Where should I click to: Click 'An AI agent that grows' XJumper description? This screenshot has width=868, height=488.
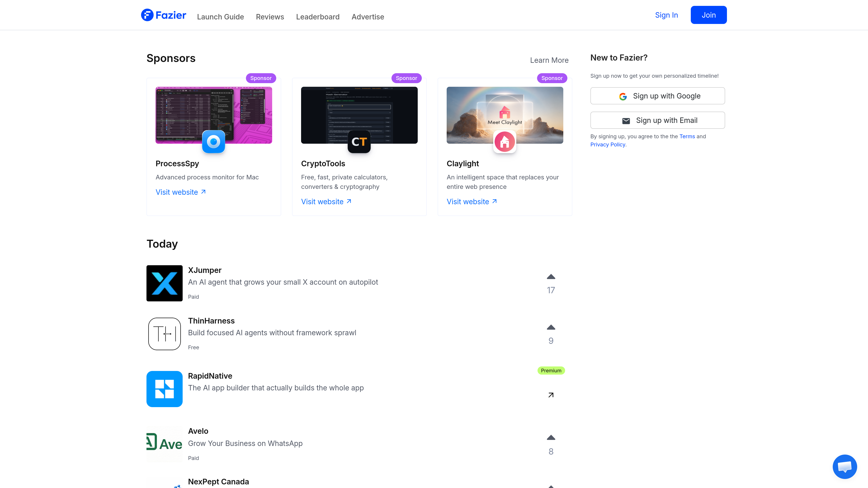pyautogui.click(x=283, y=282)
